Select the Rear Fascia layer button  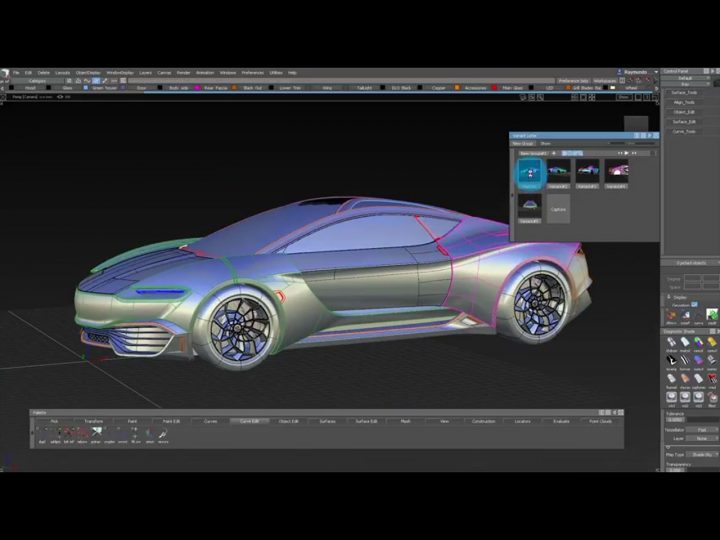click(216, 87)
